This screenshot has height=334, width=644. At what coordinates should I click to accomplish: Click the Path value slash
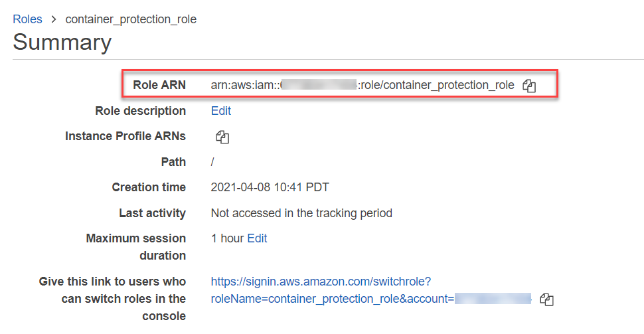[212, 162]
